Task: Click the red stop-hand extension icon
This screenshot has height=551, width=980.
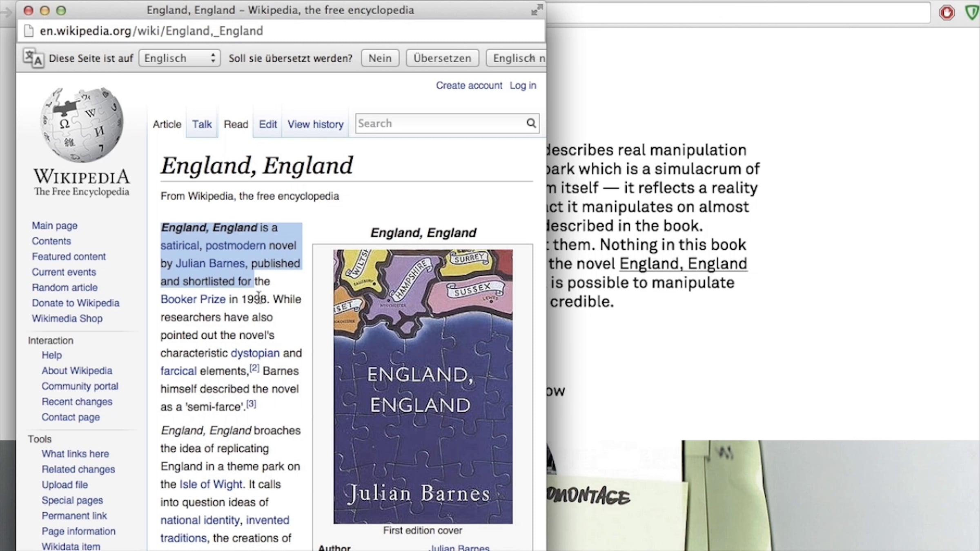Action: pyautogui.click(x=947, y=12)
